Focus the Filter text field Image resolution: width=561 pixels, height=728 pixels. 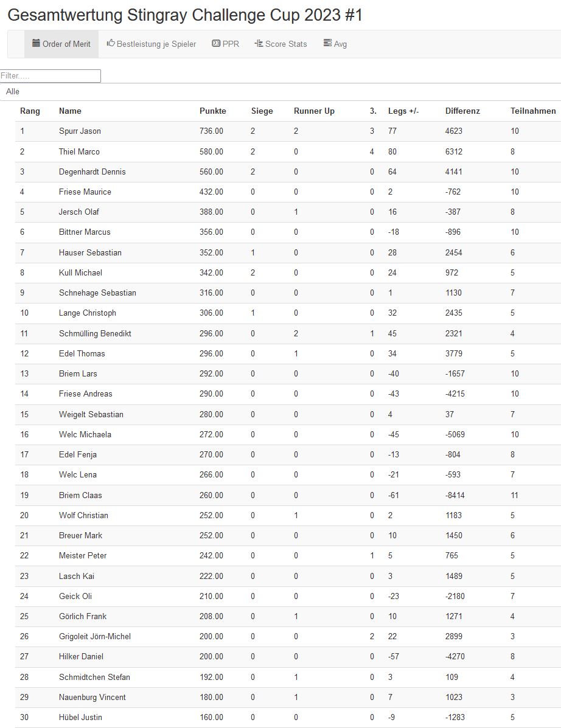click(51, 76)
